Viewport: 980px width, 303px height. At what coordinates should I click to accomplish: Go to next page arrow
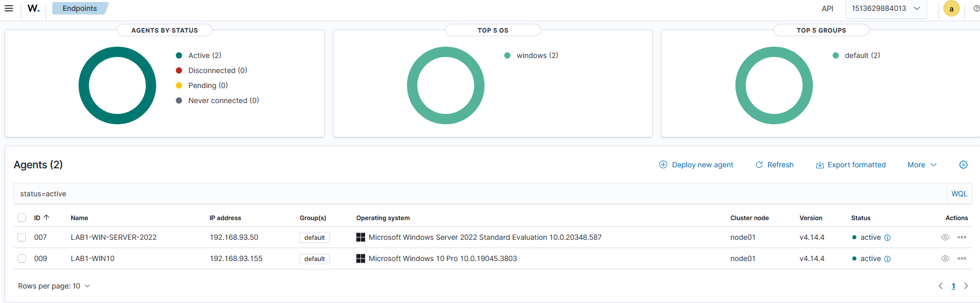pyautogui.click(x=966, y=286)
